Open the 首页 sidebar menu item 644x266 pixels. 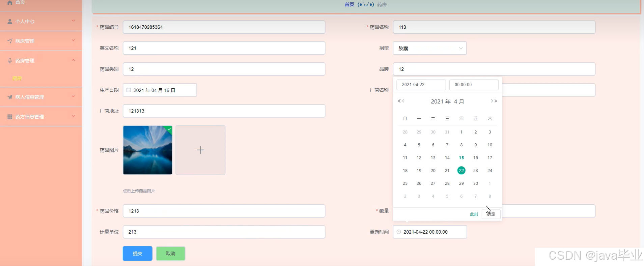pyautogui.click(x=41, y=3)
